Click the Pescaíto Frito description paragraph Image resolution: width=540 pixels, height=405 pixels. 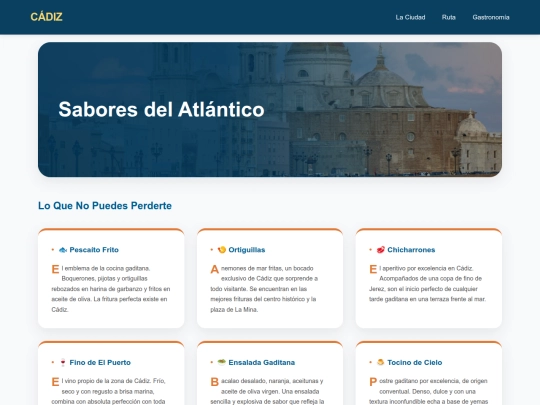coord(111,289)
